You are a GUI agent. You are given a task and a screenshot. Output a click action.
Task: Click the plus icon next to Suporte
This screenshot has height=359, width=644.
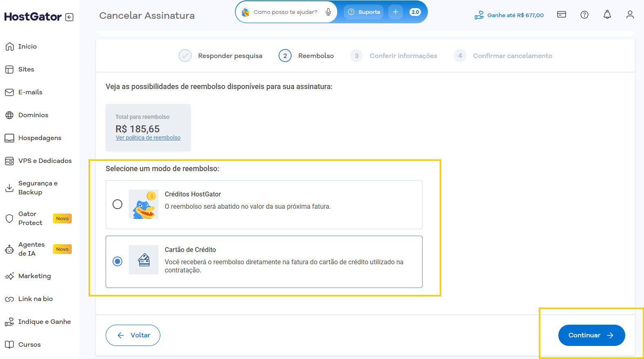(x=396, y=12)
